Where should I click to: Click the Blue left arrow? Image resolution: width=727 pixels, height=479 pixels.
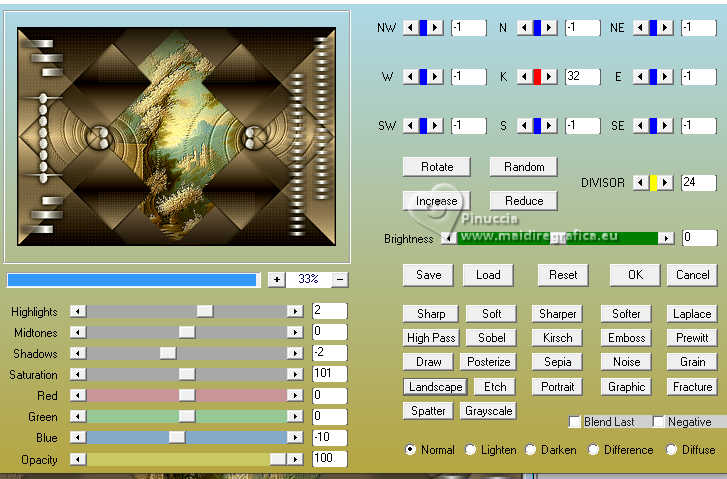pyautogui.click(x=78, y=437)
